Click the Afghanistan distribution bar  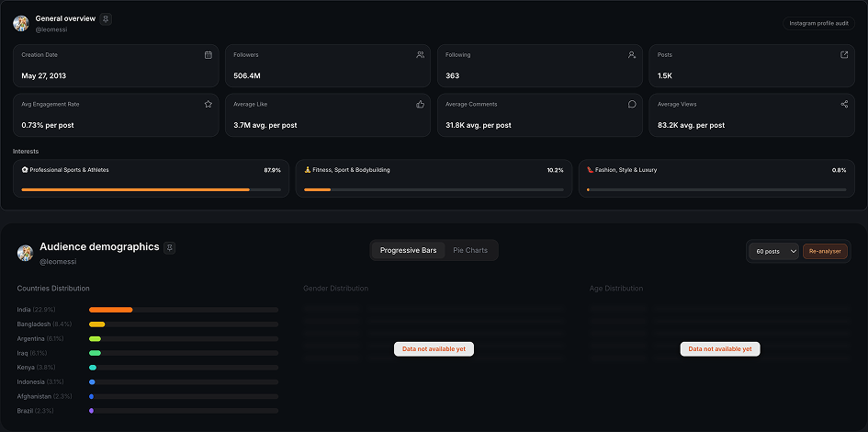click(91, 396)
